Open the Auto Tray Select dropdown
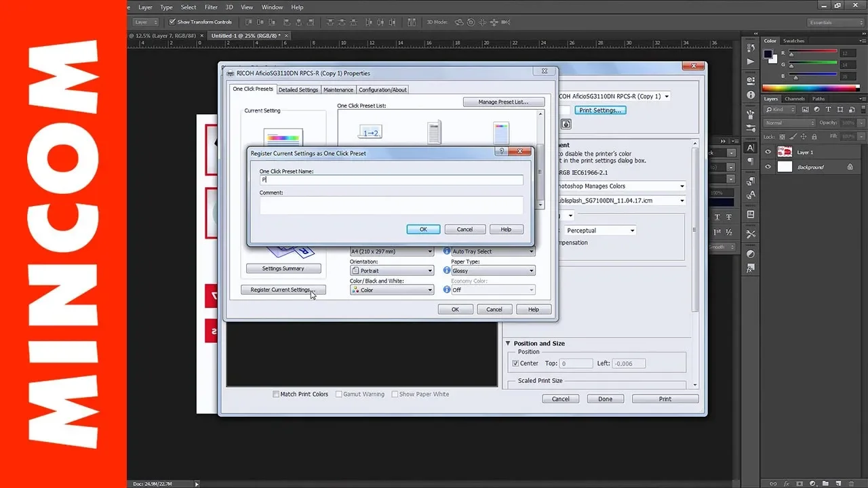The width and height of the screenshot is (868, 488). pos(493,251)
